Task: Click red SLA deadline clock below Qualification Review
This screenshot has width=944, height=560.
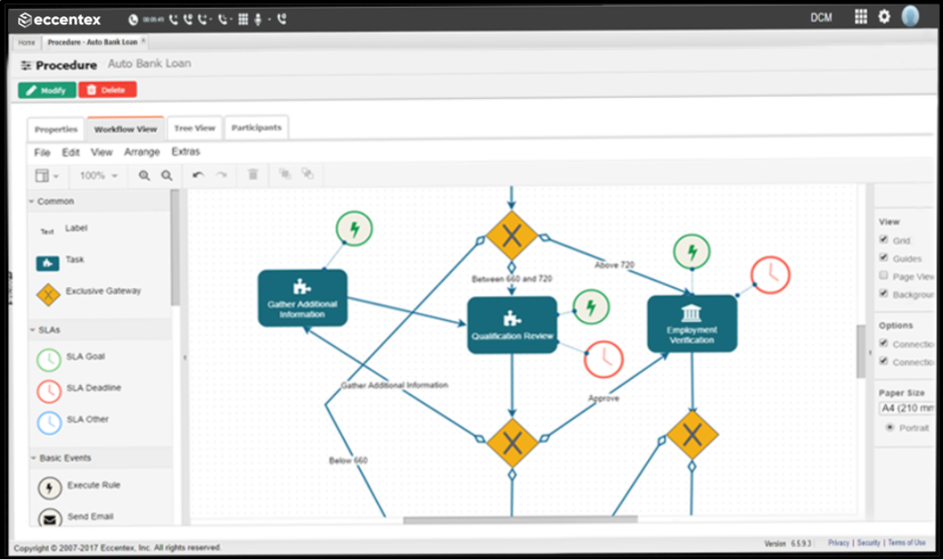Action: (603, 359)
